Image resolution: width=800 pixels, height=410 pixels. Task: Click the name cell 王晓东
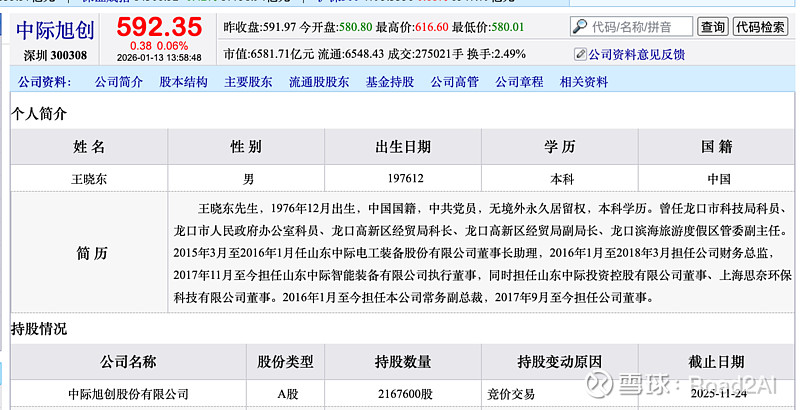89,179
